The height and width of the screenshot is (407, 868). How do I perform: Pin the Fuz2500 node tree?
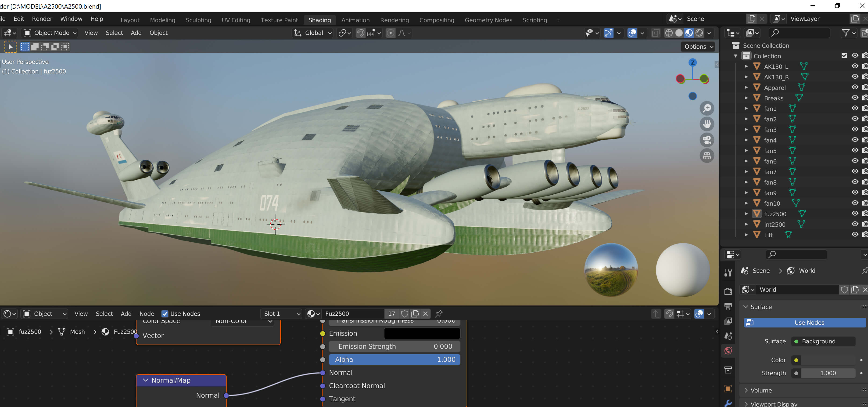tap(439, 314)
